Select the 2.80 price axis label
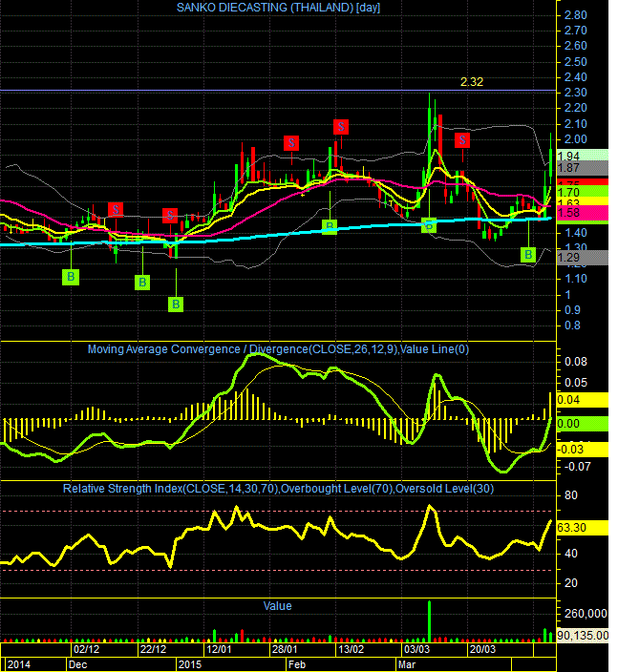The width and height of the screenshot is (618, 672). tap(575, 15)
